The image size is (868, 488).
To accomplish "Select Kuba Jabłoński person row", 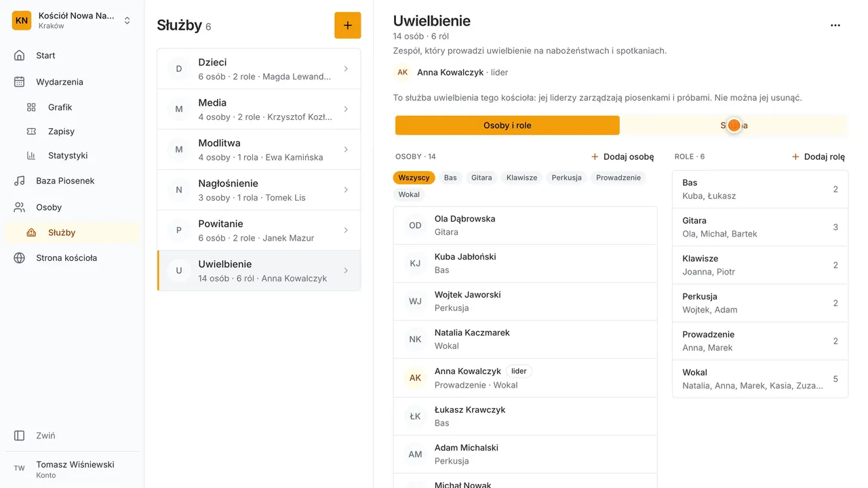I will (525, 264).
